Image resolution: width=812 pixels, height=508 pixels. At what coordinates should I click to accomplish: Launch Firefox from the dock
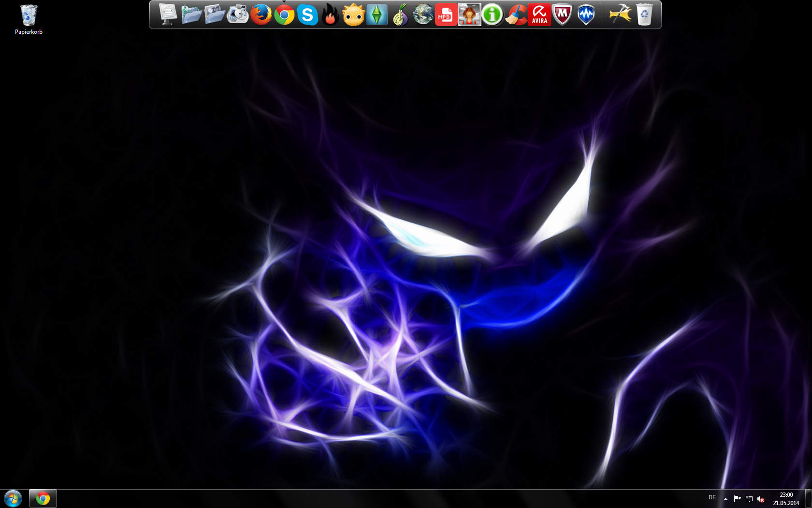261,15
